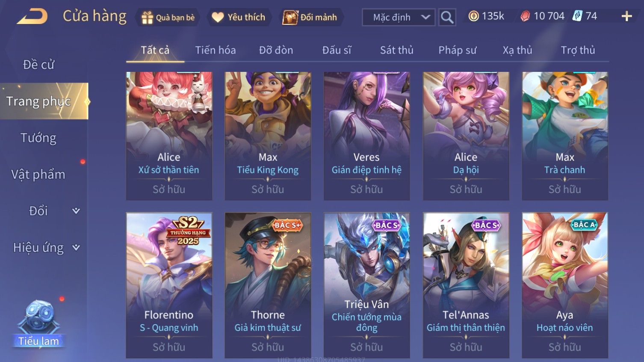Select Tướng in the sidebar
The height and width of the screenshot is (362, 644).
click(38, 138)
